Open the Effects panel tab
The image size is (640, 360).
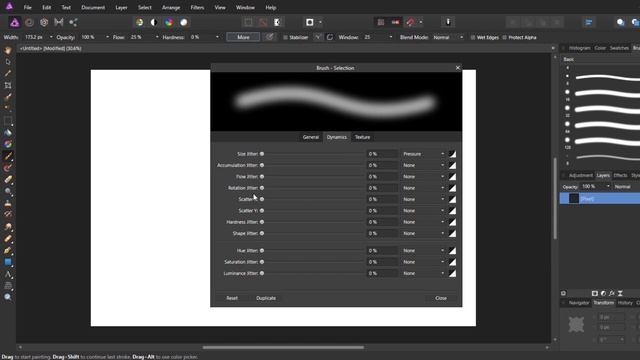[x=620, y=176]
